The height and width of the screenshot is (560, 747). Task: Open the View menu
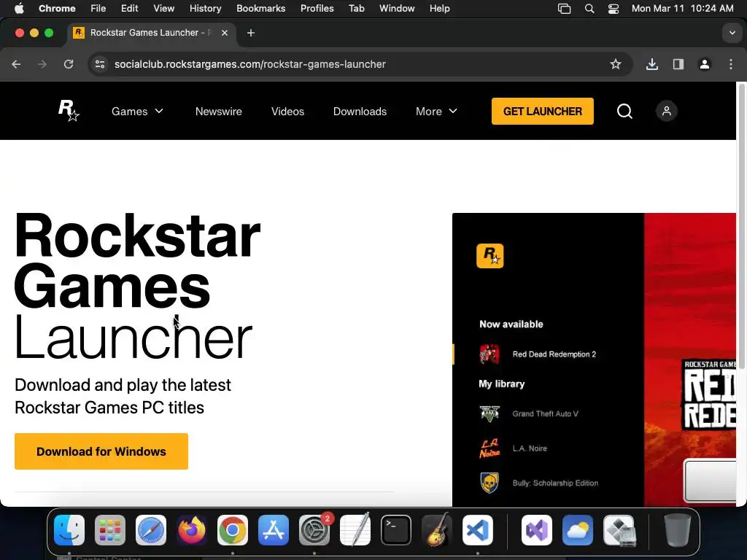164,8
